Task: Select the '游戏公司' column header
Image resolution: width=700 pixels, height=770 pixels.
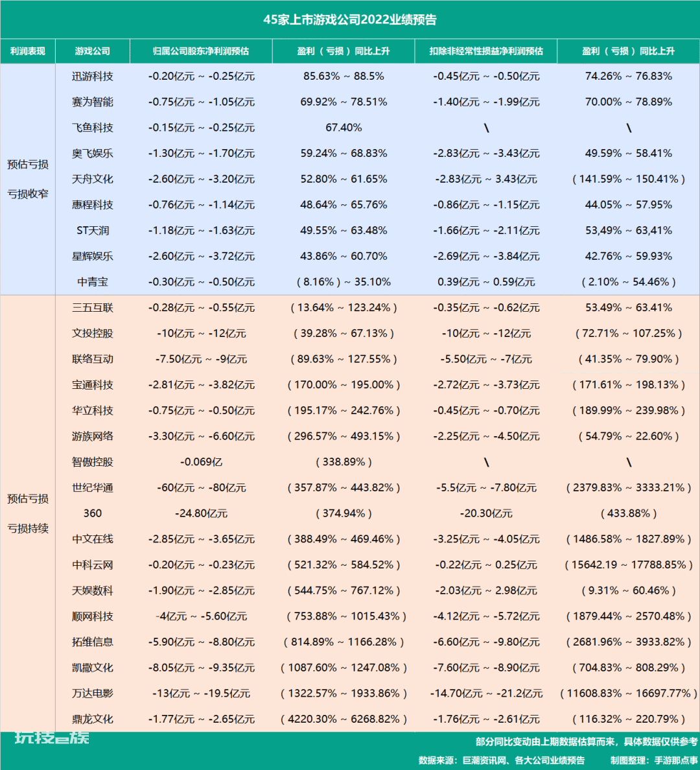Action: (x=92, y=51)
